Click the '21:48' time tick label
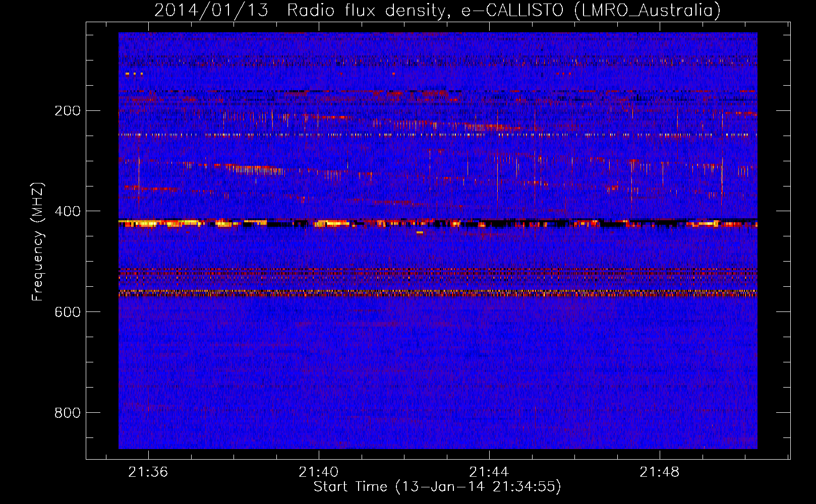 659,472
